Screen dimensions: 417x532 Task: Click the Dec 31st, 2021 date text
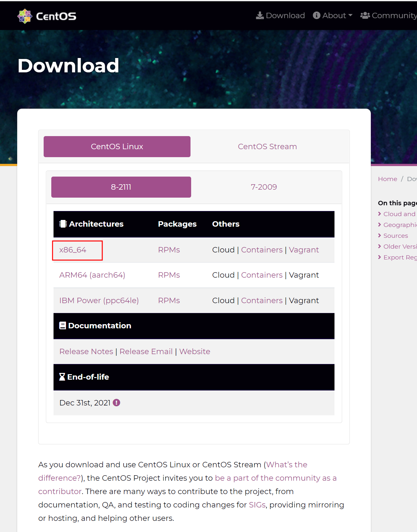click(x=85, y=403)
